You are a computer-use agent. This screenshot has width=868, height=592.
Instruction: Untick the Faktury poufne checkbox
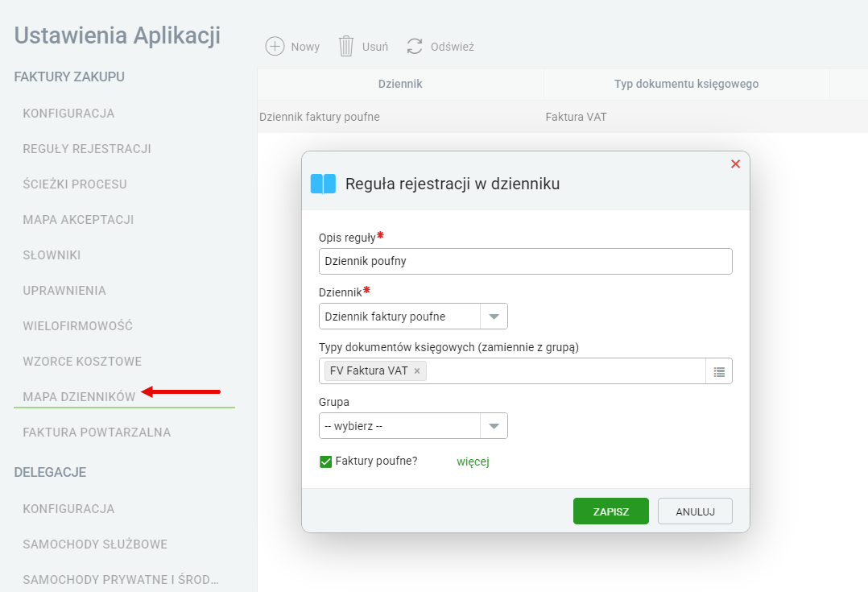pos(325,462)
